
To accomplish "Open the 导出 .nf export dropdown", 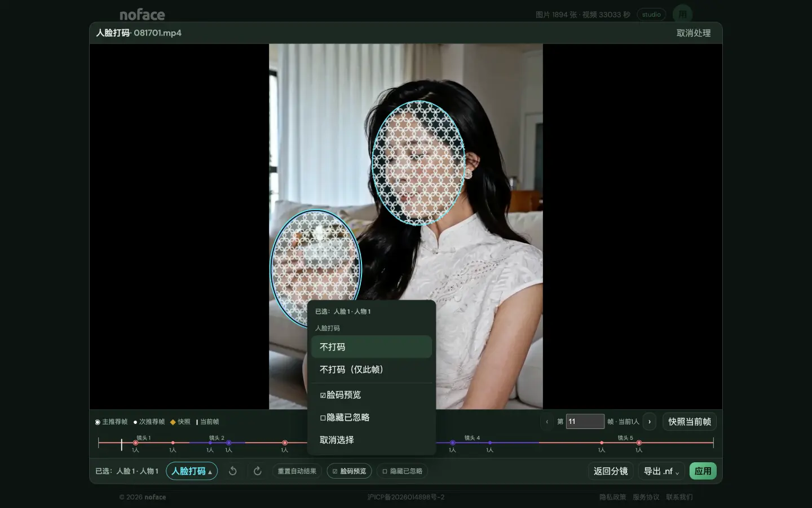I will 661,471.
